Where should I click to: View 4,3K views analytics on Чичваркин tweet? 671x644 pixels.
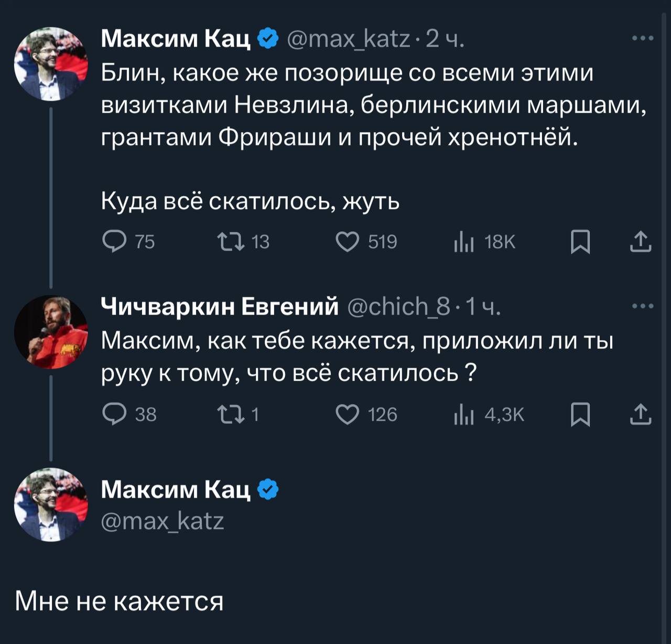click(489, 414)
